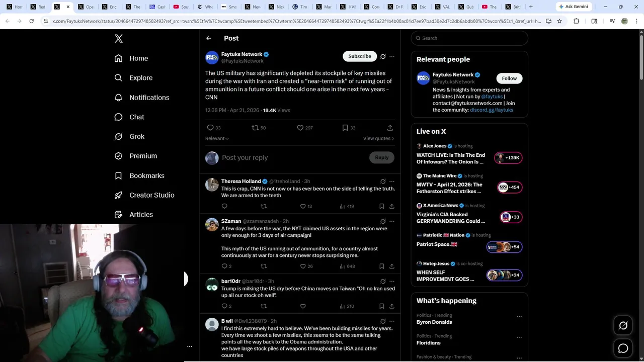Share the main post
Screen dimensions: 644x362
tap(390, 128)
